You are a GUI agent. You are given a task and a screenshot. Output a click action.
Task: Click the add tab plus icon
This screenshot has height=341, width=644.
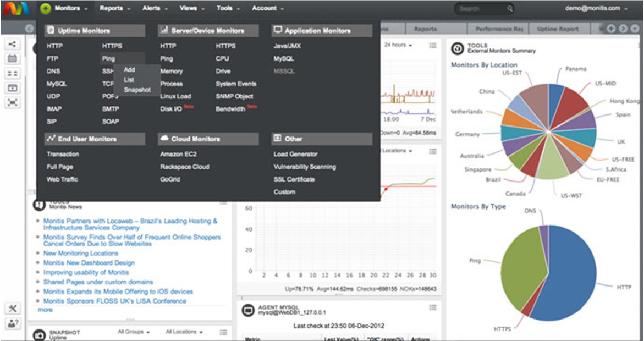(611, 29)
